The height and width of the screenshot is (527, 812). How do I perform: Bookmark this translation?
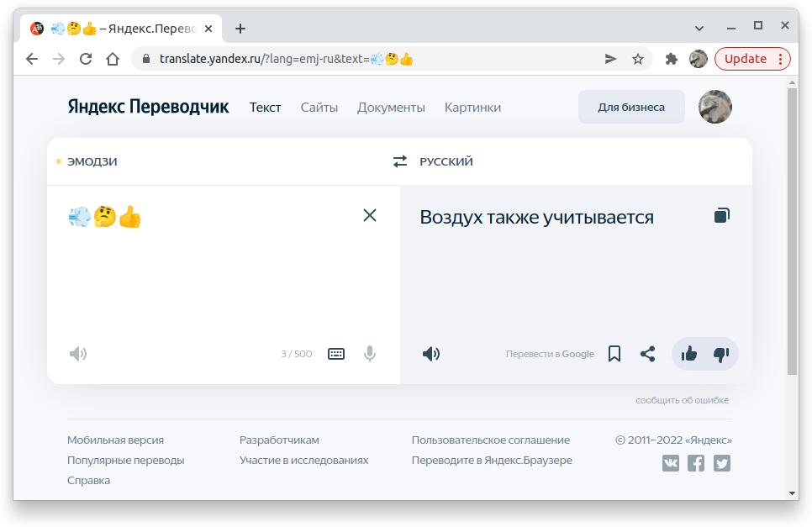[614, 354]
